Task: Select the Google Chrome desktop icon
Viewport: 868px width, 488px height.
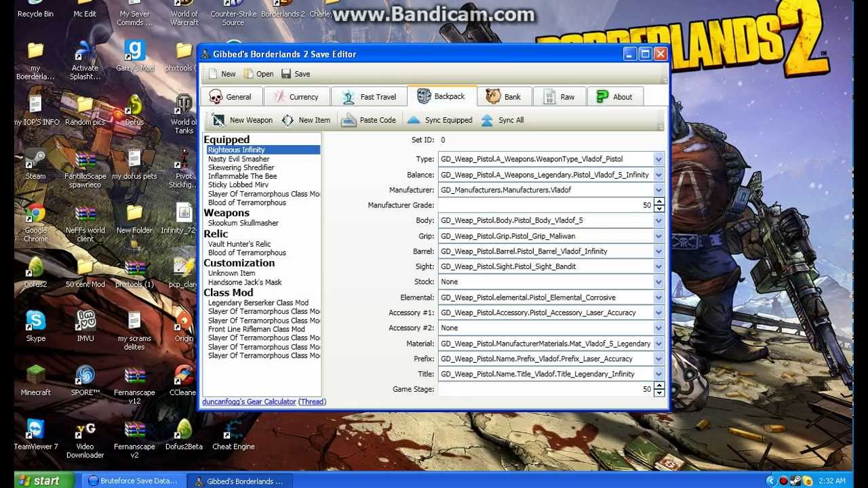Action: [x=35, y=222]
